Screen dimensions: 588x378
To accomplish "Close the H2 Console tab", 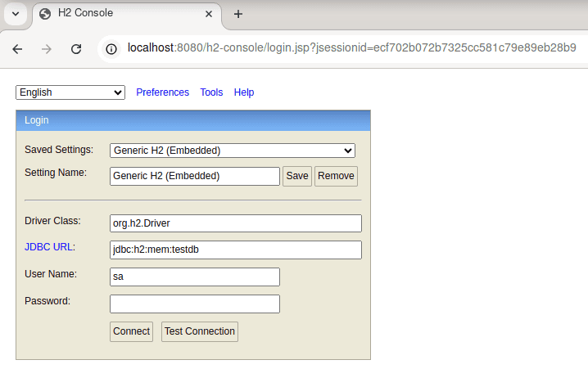I will (x=208, y=14).
